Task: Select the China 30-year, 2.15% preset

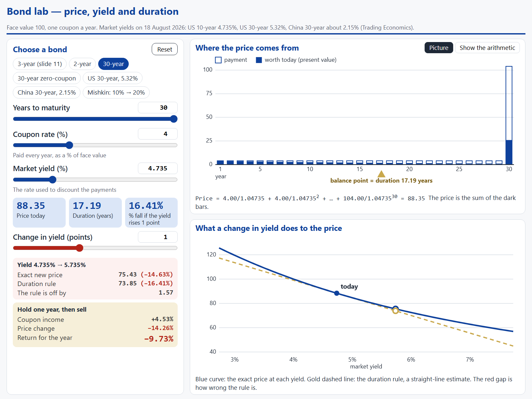Action: pyautogui.click(x=47, y=92)
